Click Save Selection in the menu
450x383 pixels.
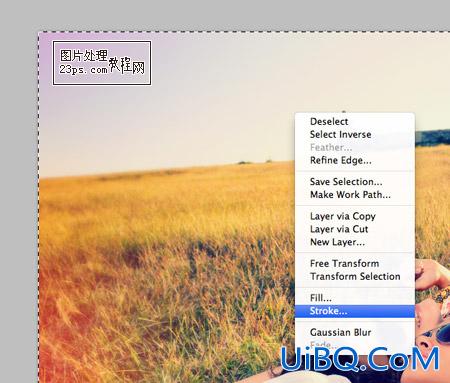[x=355, y=182]
